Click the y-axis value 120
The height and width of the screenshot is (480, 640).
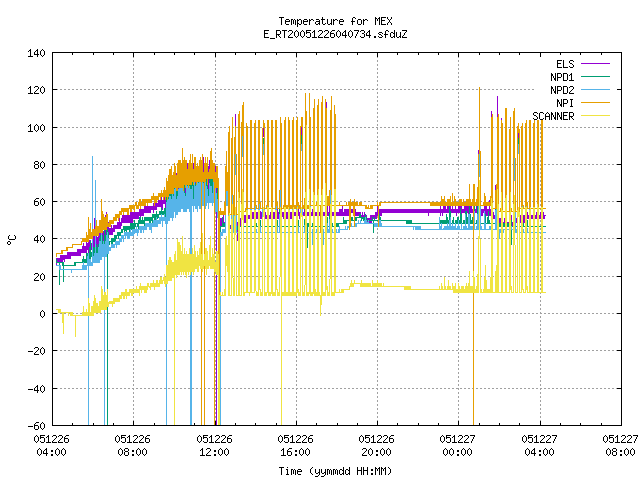coord(36,90)
